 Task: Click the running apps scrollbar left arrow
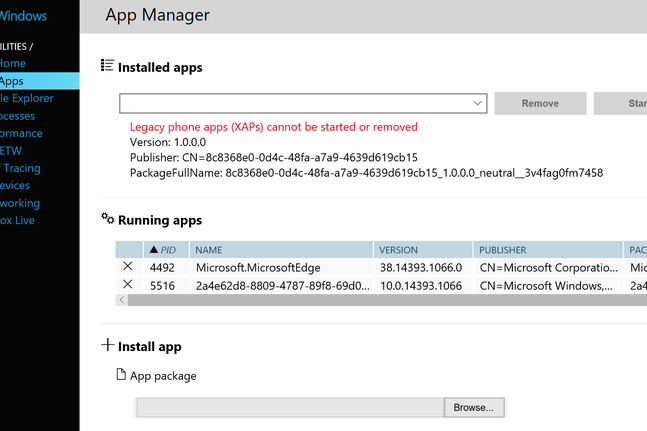[122, 300]
